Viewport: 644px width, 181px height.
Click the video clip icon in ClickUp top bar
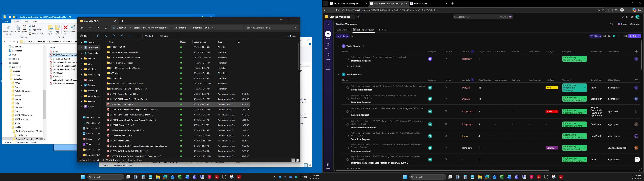click(628, 17)
